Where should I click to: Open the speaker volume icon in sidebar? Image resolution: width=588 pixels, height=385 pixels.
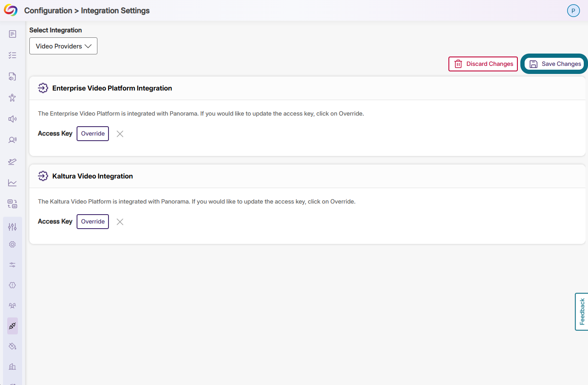pyautogui.click(x=12, y=119)
